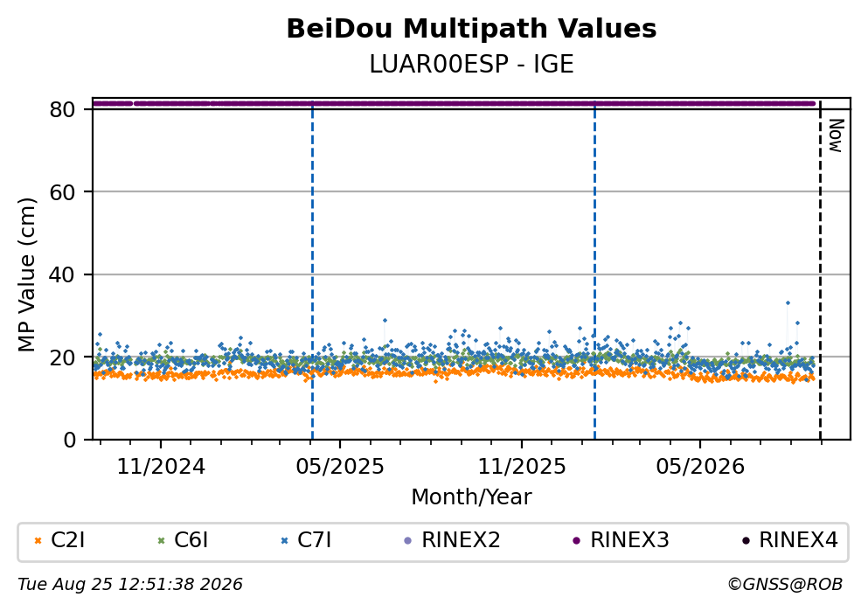
Task: Select the C7I legend label
Action: (315, 540)
